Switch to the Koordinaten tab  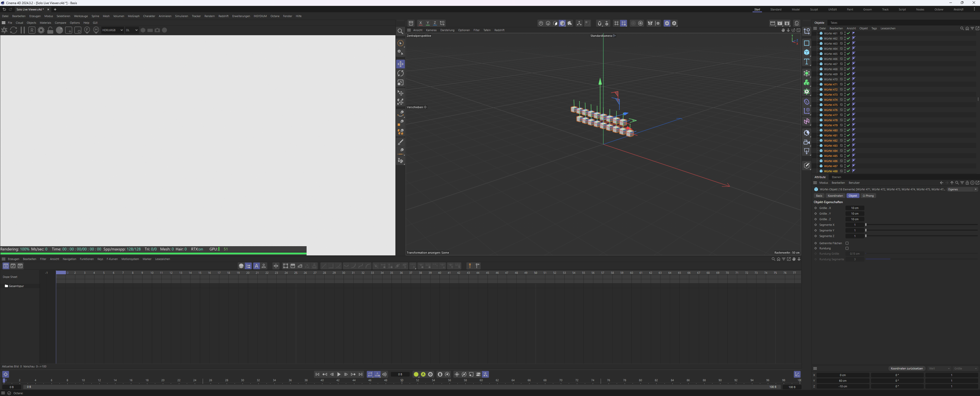tap(835, 196)
